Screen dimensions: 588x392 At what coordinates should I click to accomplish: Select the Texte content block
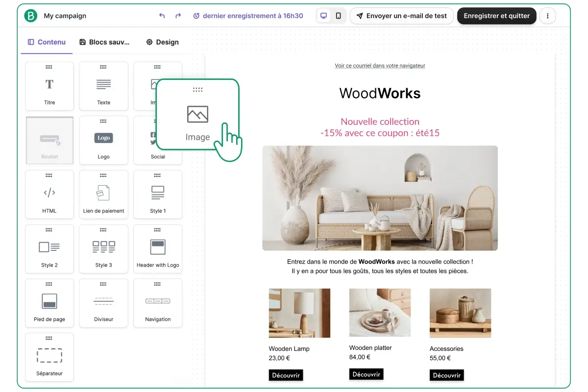103,86
